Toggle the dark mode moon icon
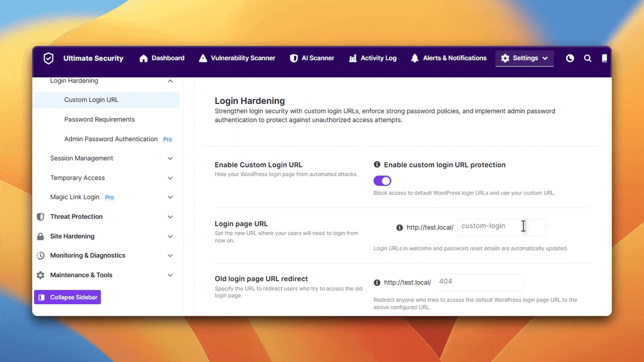This screenshot has height=362, width=644. tap(570, 58)
